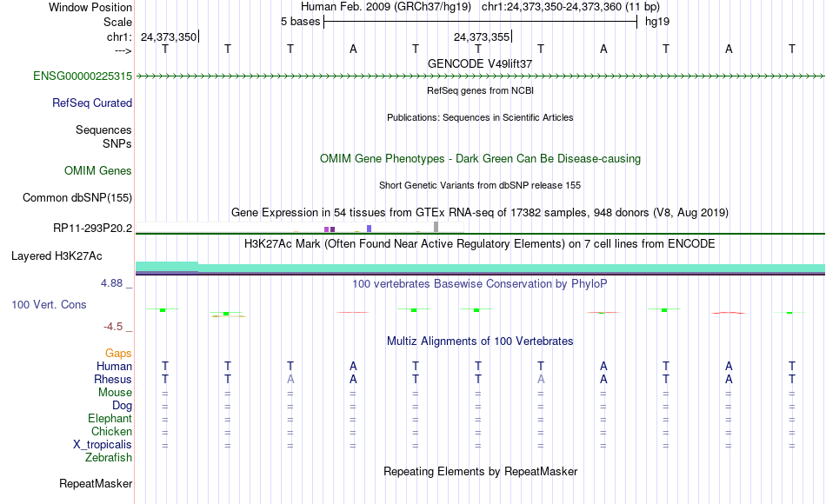Click the OMIM Gene Phenotypes track title
Viewport: 826px width, 504px height.
coord(481,158)
